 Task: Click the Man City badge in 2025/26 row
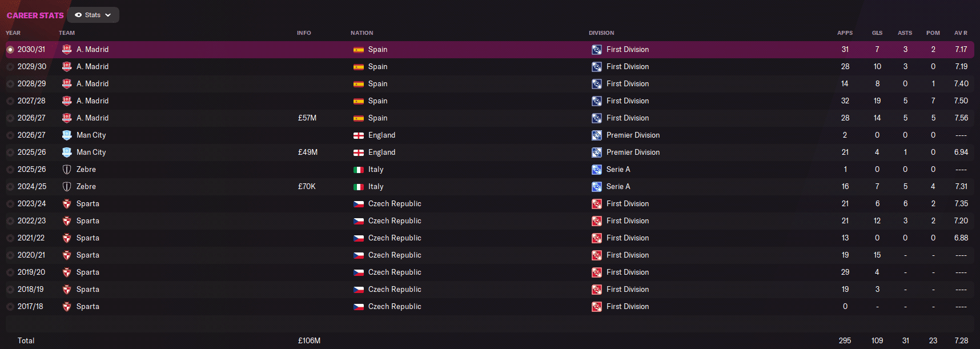[x=67, y=153]
